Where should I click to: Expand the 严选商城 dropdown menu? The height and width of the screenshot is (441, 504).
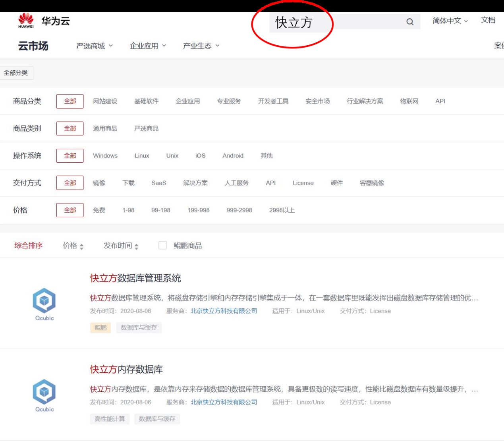tap(95, 46)
